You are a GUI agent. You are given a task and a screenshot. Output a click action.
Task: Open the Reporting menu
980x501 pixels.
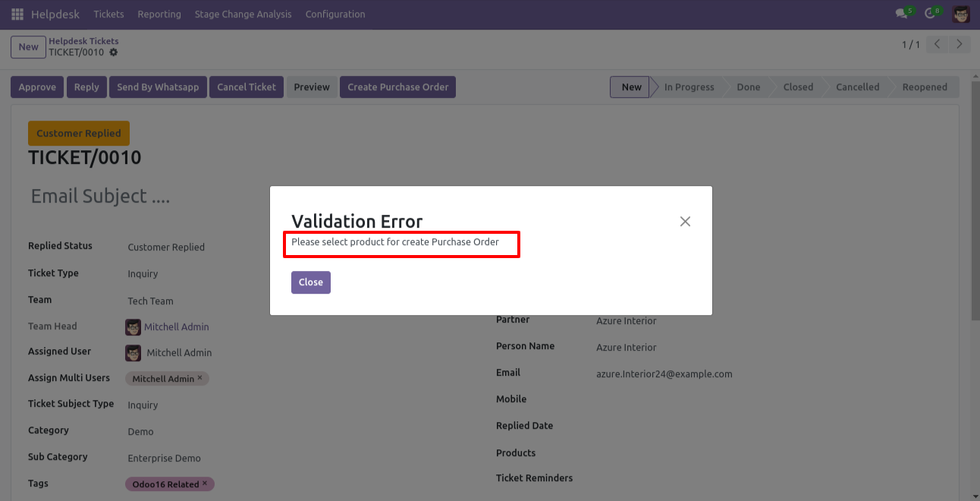point(159,14)
